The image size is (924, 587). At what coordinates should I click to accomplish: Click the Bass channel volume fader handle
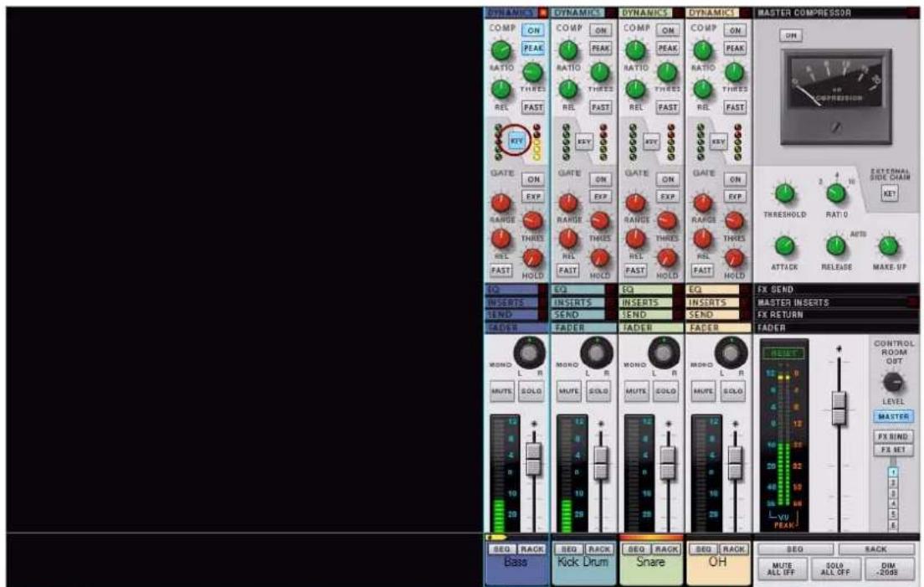(x=533, y=459)
